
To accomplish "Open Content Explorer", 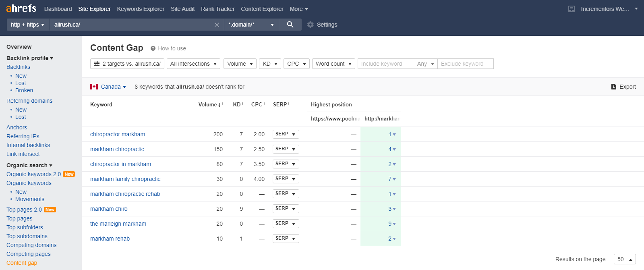I will tap(262, 9).
